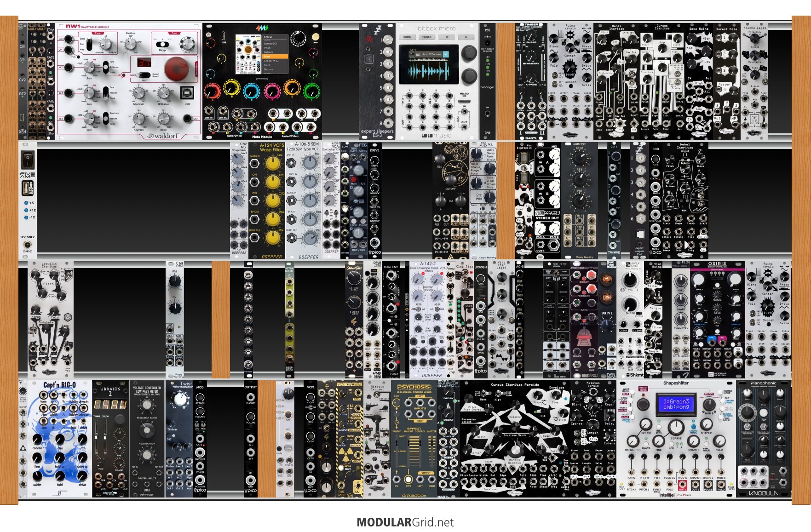Toggle the Tune Range switch on Waldorf nw1

(x=162, y=44)
